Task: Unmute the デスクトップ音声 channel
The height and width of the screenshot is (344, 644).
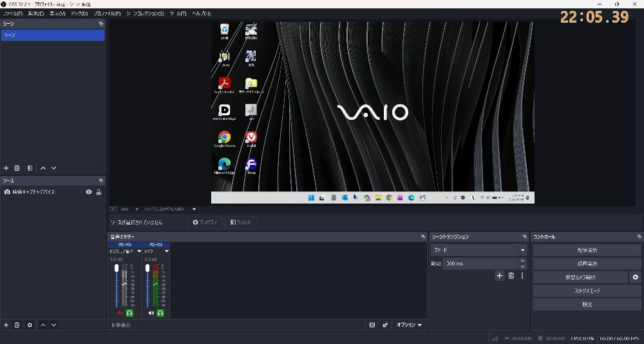Action: (x=120, y=313)
